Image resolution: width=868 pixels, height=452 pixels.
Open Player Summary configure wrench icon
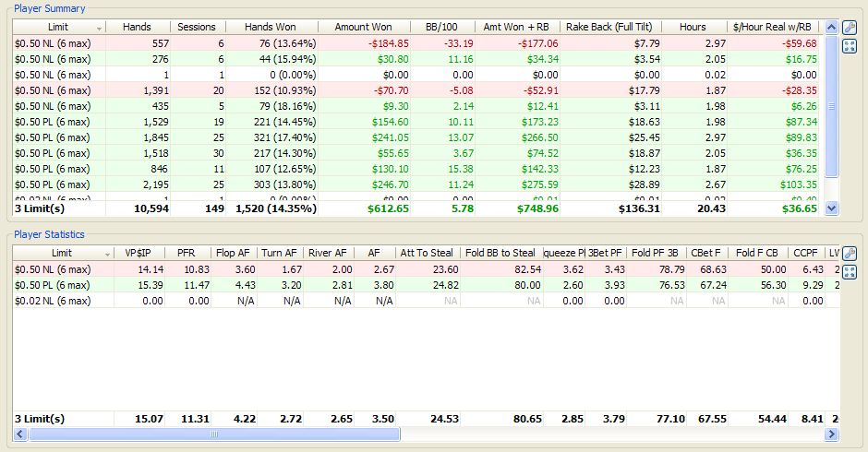coord(849,28)
